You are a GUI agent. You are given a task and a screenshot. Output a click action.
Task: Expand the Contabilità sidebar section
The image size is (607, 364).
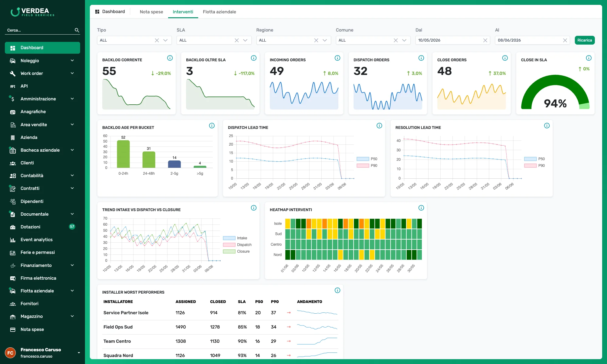[72, 176]
